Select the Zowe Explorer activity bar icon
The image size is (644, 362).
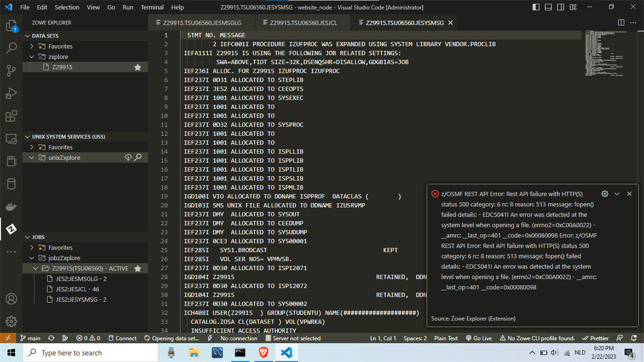pos(11,229)
